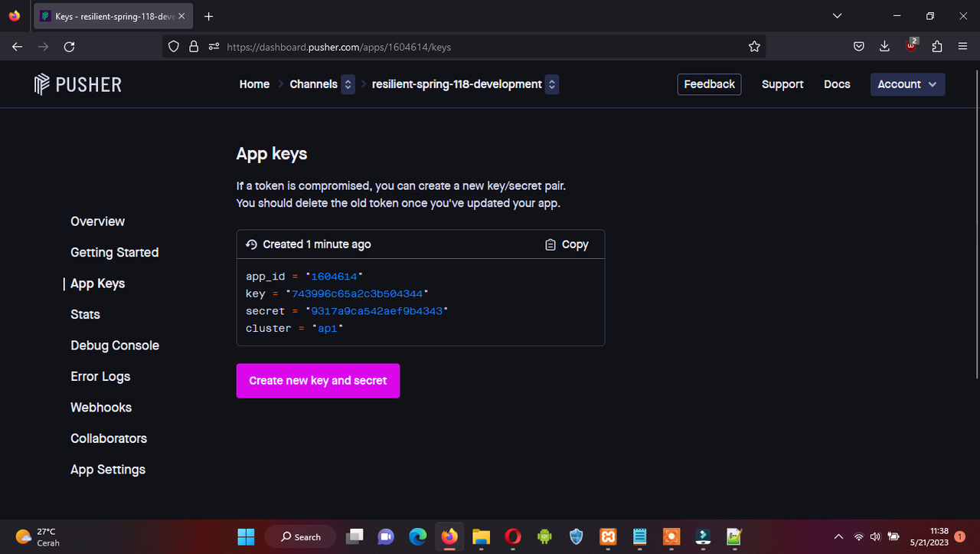Click the history clock icon beside Created
980x554 pixels.
click(x=251, y=244)
